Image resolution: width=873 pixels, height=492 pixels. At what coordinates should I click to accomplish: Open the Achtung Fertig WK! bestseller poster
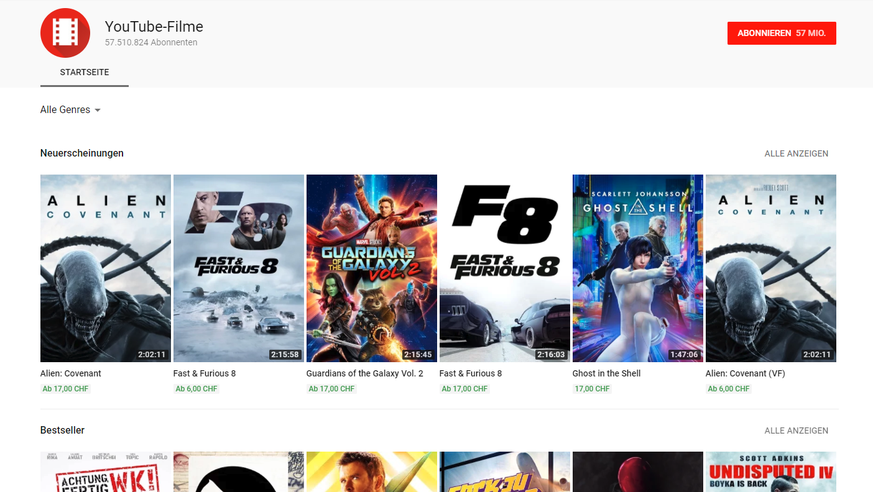(105, 472)
